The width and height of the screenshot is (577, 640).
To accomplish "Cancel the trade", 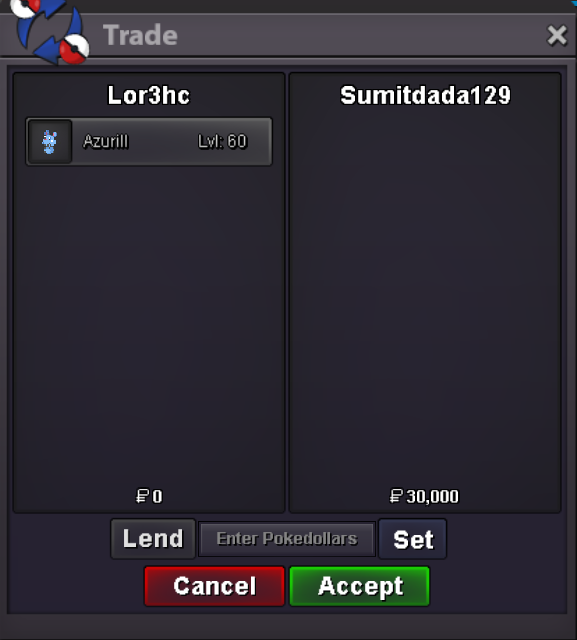I will tap(214, 586).
